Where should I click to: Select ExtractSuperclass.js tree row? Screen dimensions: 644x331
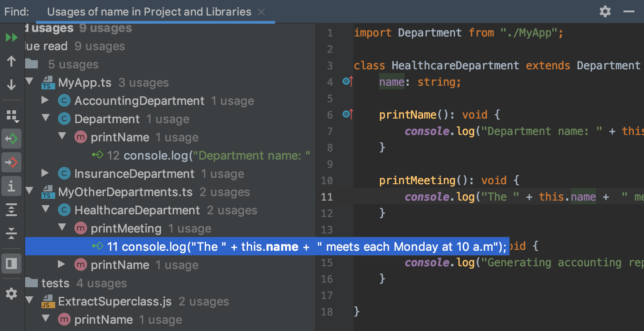pos(170,301)
